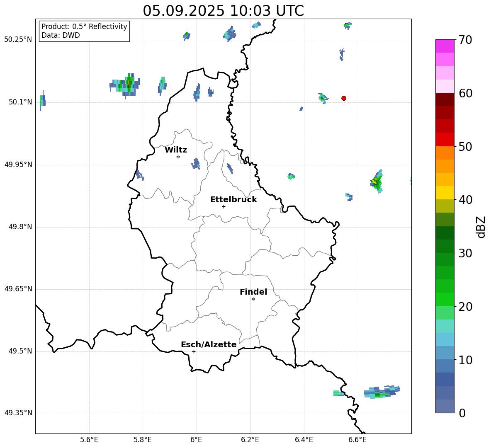491x448 pixels.
Task: Click the Findel station cross marker
Action: [253, 299]
